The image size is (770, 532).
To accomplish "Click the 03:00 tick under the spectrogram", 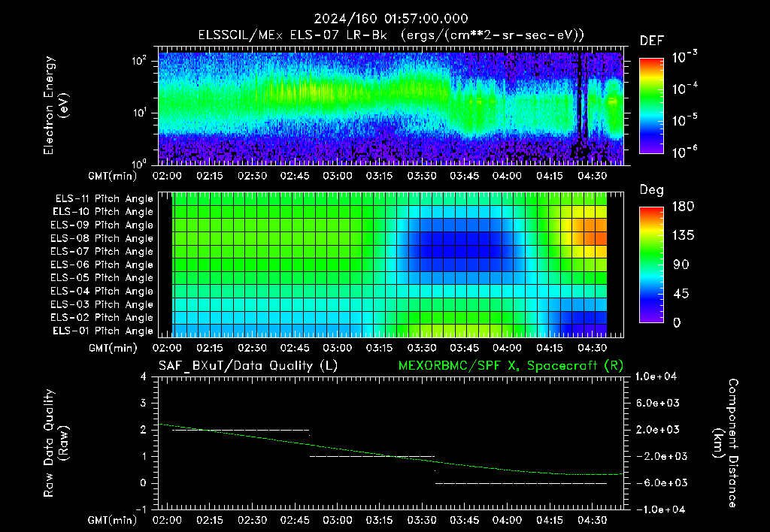I will pyautogui.click(x=338, y=176).
